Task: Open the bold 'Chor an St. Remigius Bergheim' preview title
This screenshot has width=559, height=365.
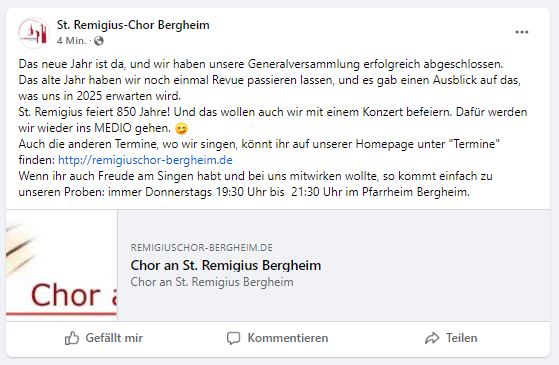Action: point(226,266)
